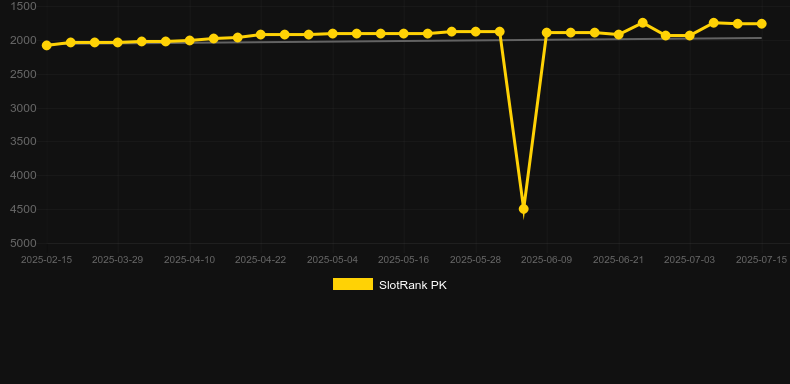The height and width of the screenshot is (384, 790).
Task: Select the data point above 2025-05-04
Action: [x=333, y=34]
